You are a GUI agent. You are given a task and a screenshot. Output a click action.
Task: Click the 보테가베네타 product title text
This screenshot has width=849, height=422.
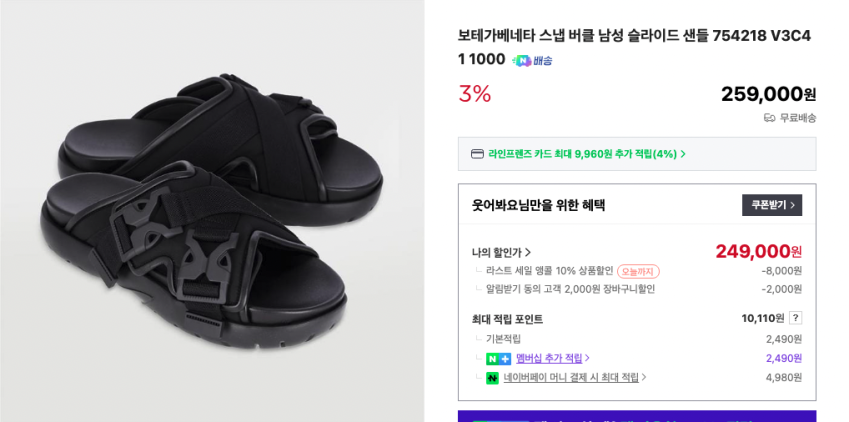coord(633,36)
